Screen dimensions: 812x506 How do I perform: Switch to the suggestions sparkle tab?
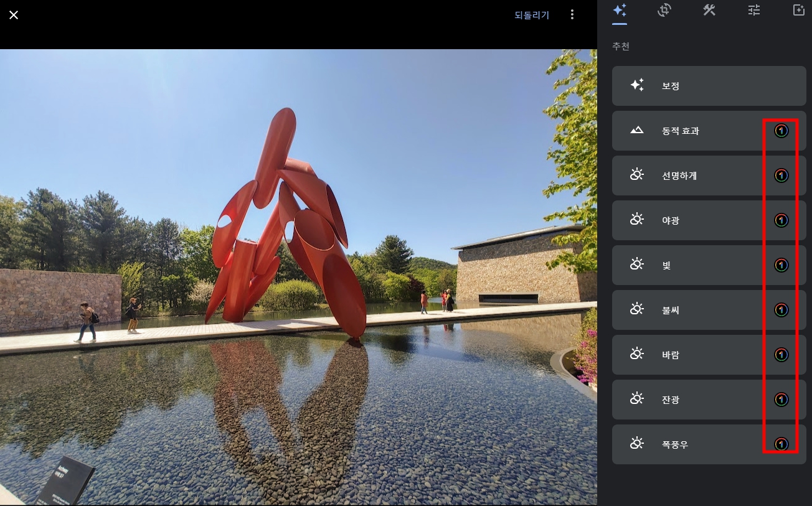click(x=619, y=11)
